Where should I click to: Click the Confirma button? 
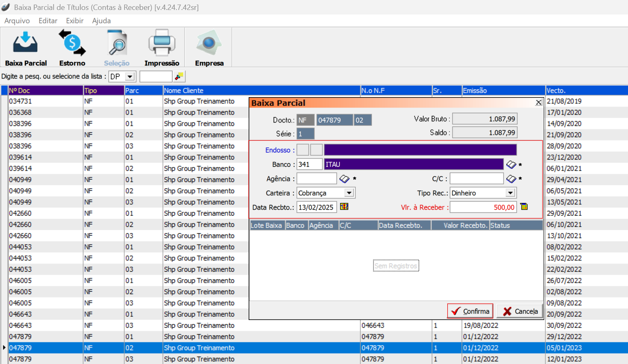470,311
